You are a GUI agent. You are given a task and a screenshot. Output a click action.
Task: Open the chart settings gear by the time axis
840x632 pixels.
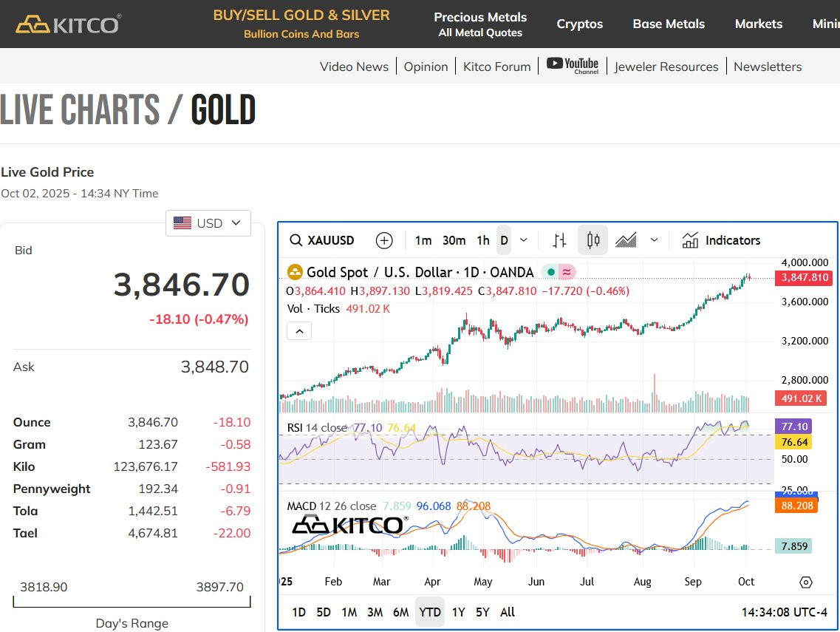tap(806, 582)
